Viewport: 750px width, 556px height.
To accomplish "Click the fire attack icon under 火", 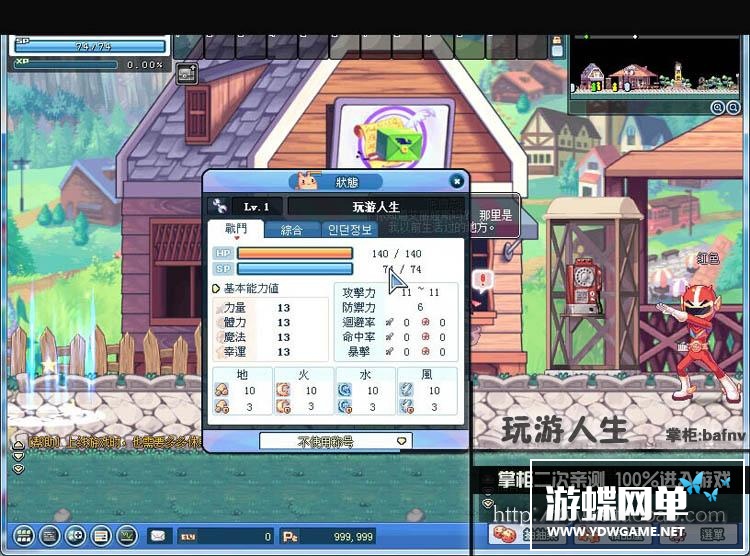I will [x=283, y=390].
